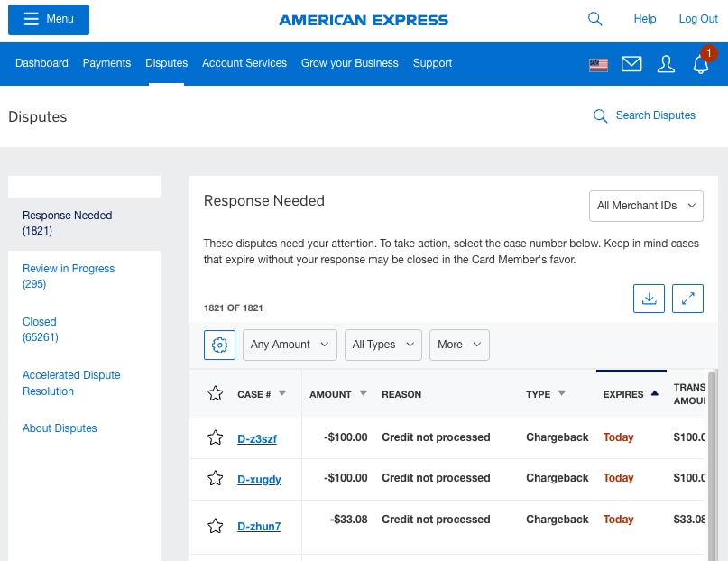Open notifications via the bell icon
Image resolution: width=728 pixels, height=561 pixels.
[701, 64]
